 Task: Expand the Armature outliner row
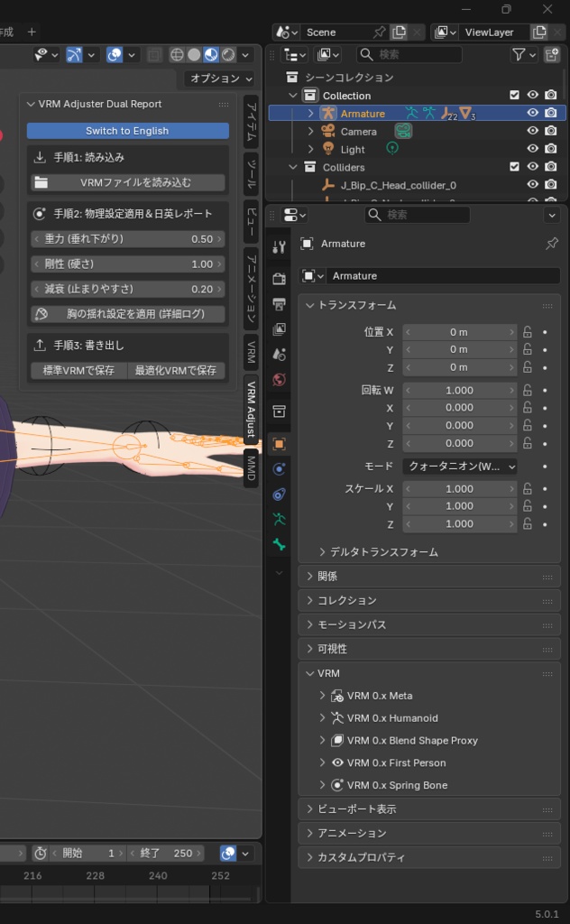click(x=311, y=113)
